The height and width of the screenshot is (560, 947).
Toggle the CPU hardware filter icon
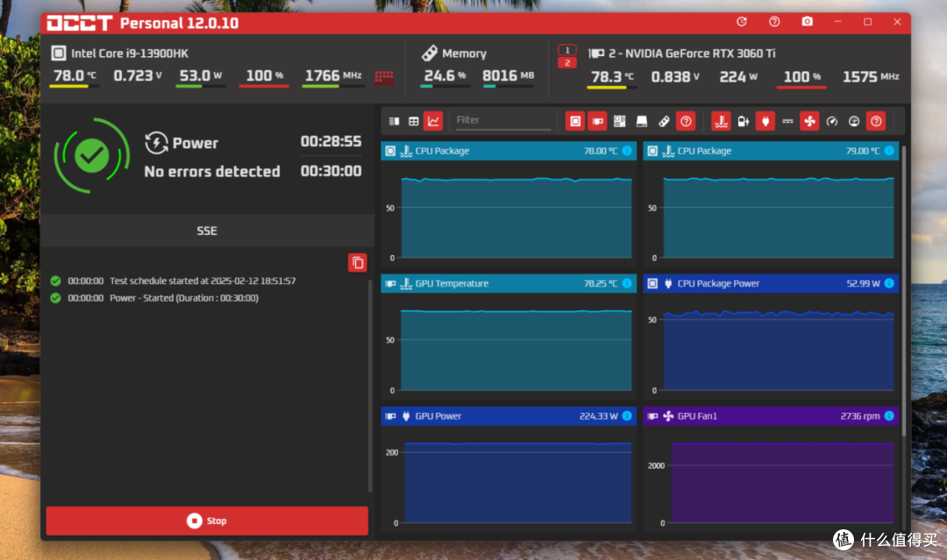pos(575,121)
